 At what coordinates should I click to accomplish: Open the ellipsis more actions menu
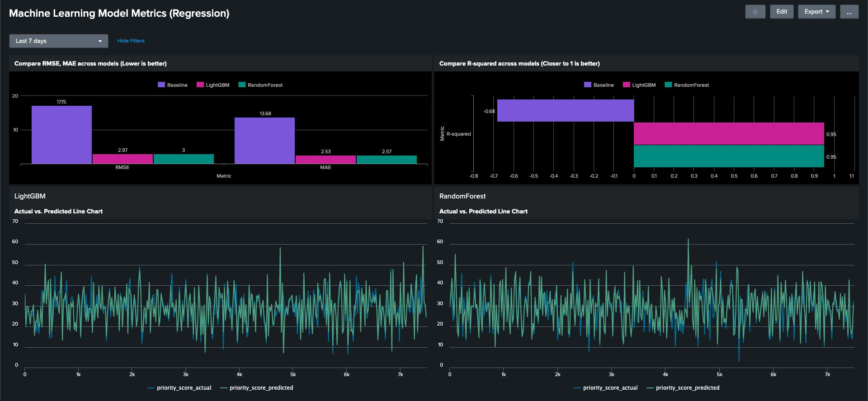tap(849, 12)
